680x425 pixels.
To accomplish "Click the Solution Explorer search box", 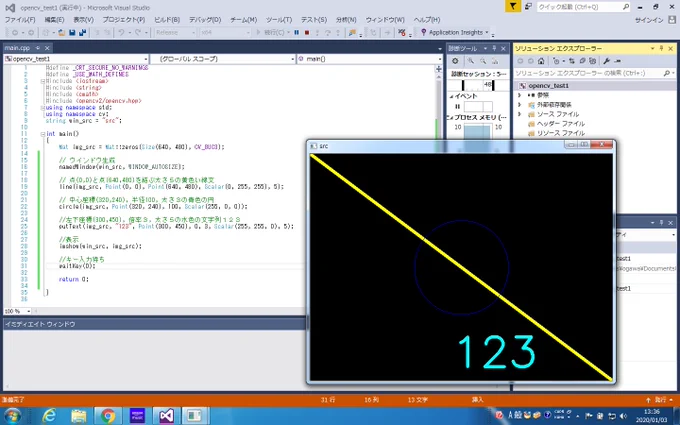I will click(x=595, y=73).
